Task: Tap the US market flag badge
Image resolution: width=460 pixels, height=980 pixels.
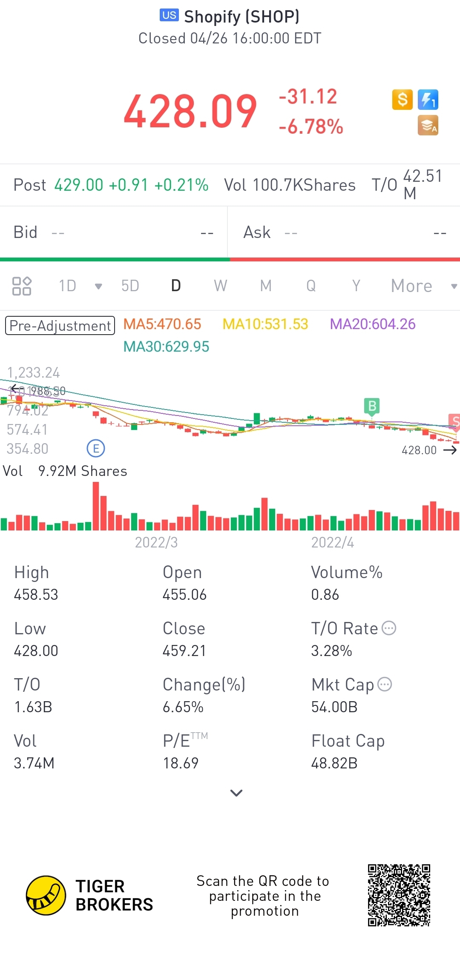Action: (x=169, y=15)
